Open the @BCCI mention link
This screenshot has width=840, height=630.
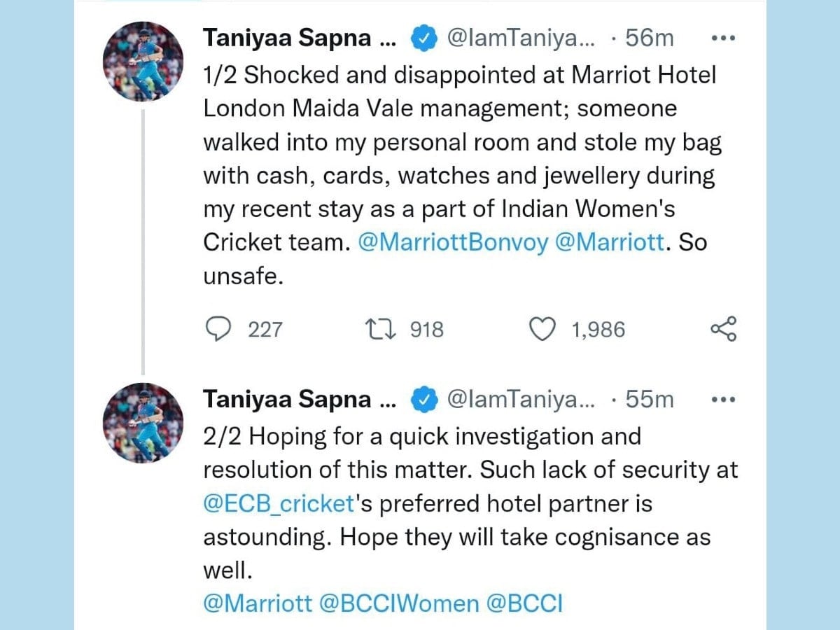point(524,603)
